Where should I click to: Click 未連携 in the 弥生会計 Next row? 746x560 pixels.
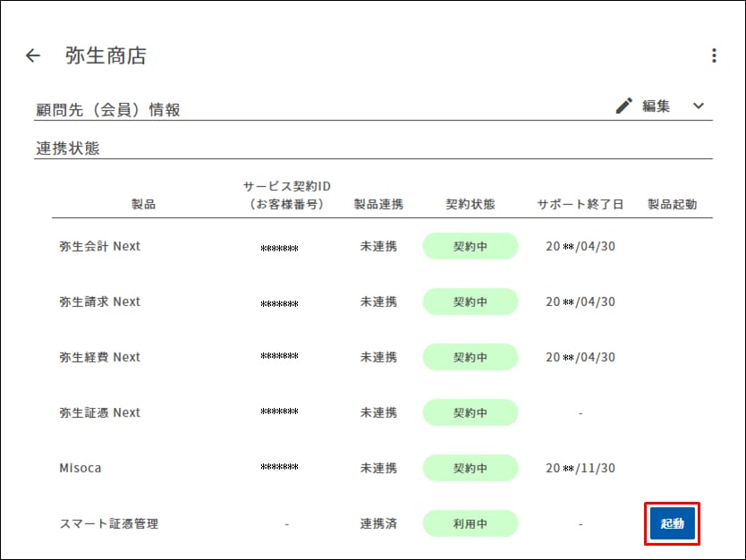(x=378, y=246)
